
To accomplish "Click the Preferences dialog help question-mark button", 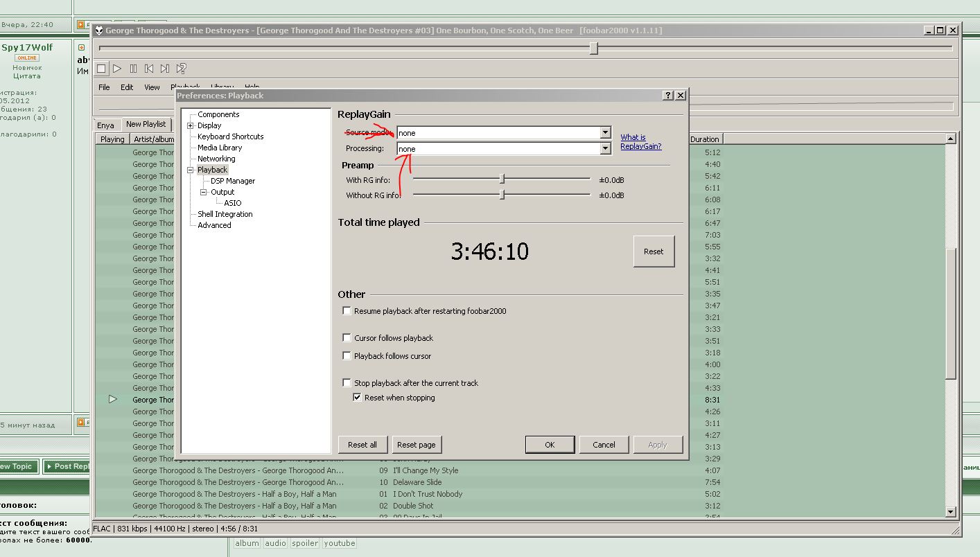I will click(x=668, y=96).
